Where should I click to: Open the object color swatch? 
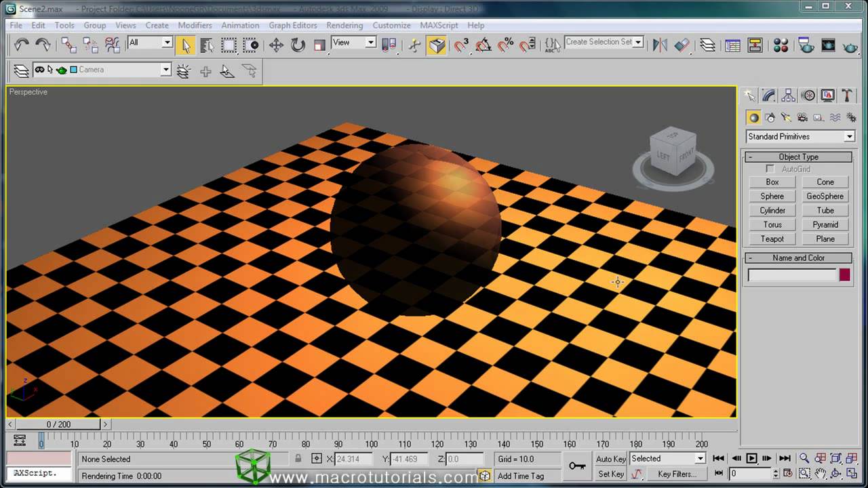(845, 274)
